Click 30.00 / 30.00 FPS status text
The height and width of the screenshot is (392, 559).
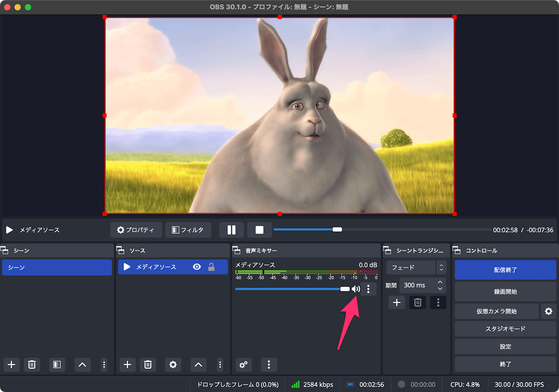519,384
